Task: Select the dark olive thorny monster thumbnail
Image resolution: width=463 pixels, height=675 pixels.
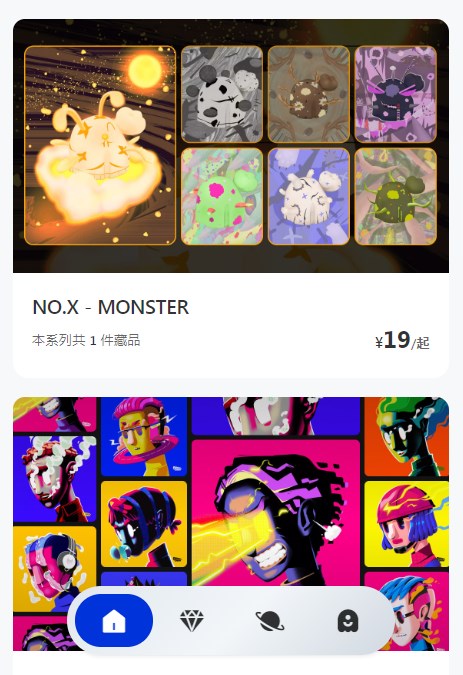Action: tap(395, 196)
